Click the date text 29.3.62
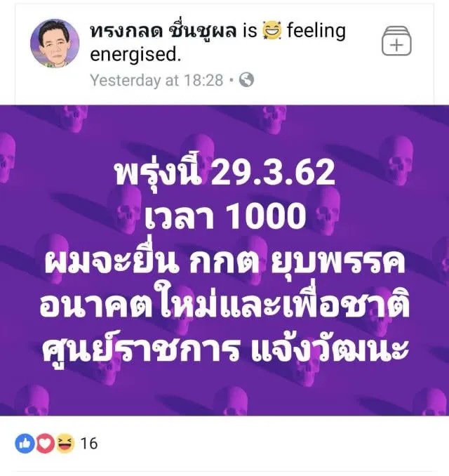449x476 pixels. pos(273,173)
